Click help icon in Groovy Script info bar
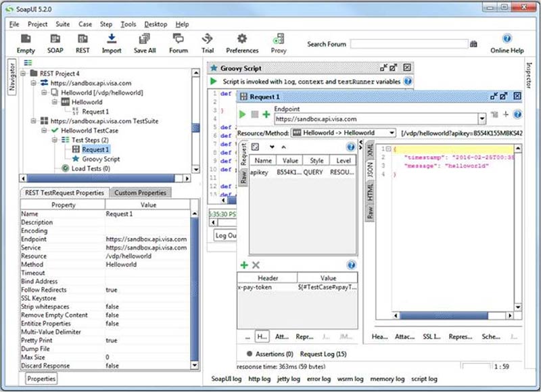This screenshot has width=541, height=392. pyautogui.click(x=408, y=81)
